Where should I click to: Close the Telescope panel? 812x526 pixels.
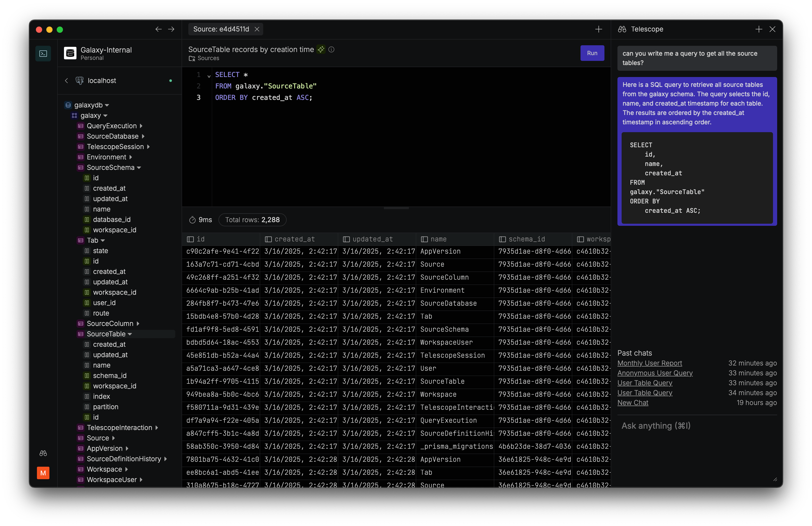click(x=772, y=29)
